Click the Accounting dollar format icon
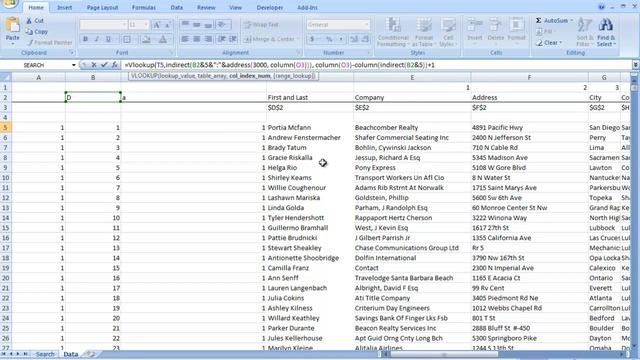This screenshot has width=640, height=360. click(x=312, y=39)
